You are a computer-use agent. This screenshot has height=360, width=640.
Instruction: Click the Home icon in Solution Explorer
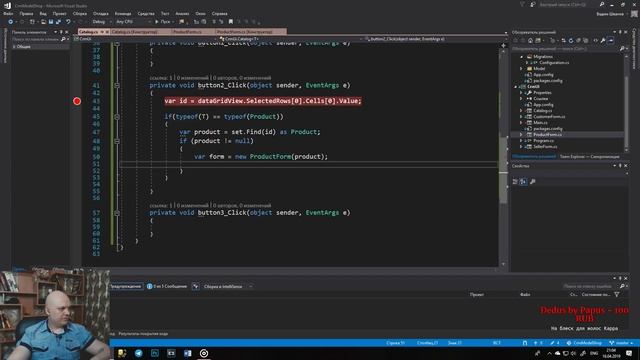tap(530, 40)
